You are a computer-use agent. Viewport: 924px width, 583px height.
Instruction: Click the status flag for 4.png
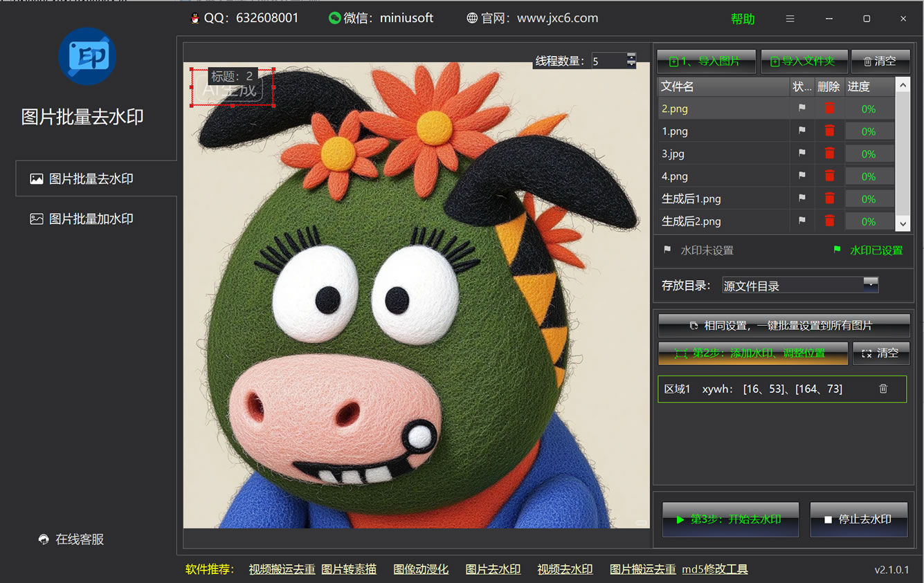click(x=802, y=176)
